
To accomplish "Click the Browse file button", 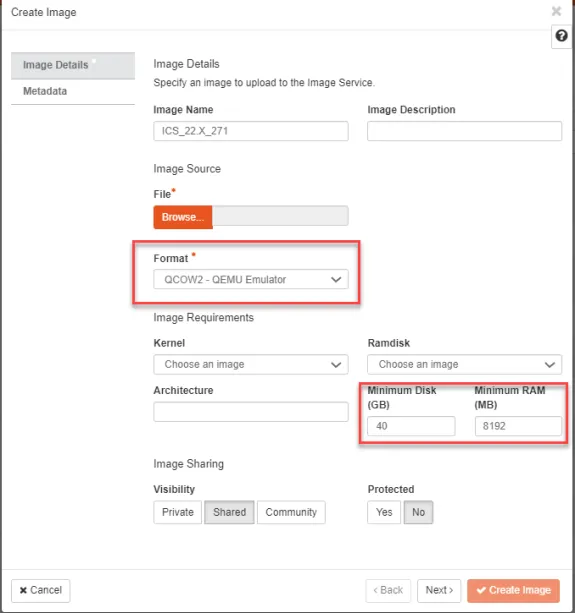I will pos(183,217).
